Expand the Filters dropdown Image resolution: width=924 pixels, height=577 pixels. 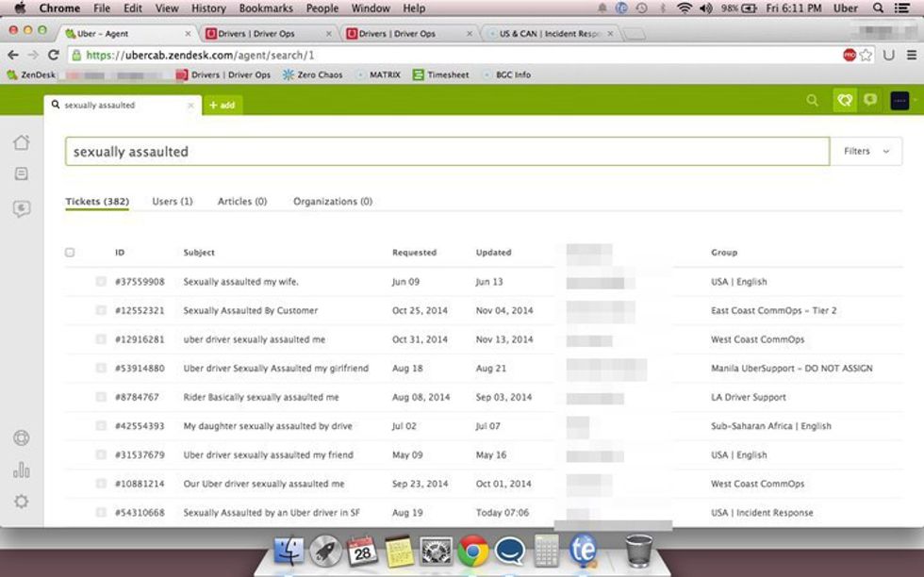click(x=866, y=152)
